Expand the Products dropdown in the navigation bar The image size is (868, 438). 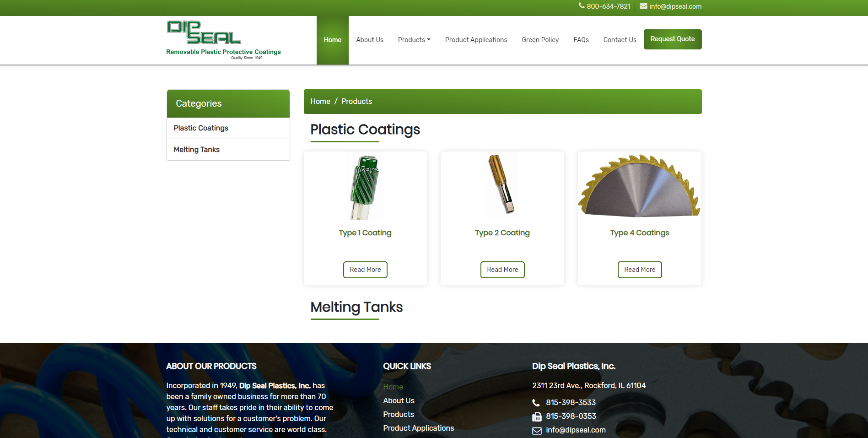click(x=414, y=40)
